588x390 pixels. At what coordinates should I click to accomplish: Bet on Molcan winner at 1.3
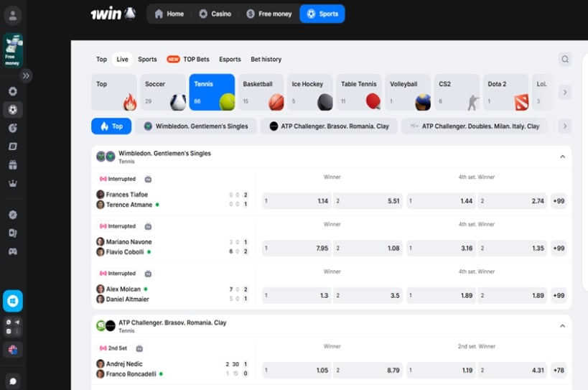(x=297, y=295)
